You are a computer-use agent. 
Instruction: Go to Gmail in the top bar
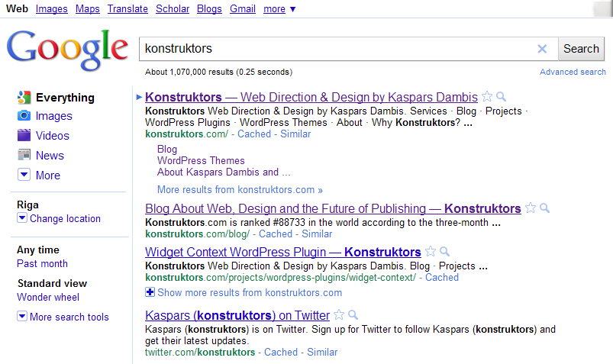[x=243, y=9]
